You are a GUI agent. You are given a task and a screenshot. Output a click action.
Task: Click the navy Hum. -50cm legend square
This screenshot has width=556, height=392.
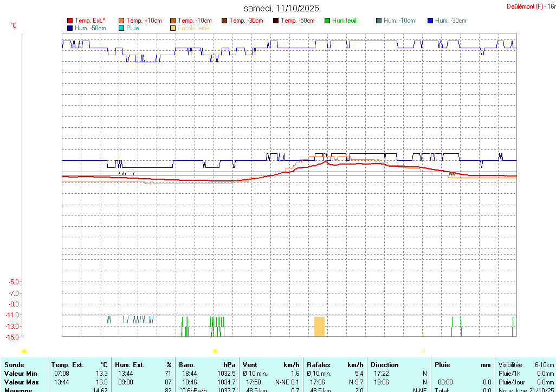coord(70,28)
